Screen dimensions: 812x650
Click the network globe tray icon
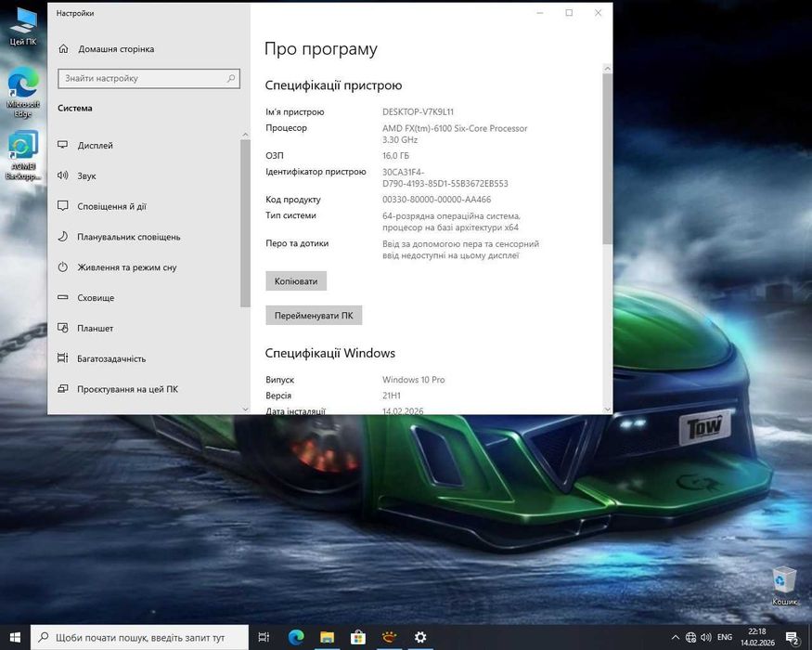690,638
